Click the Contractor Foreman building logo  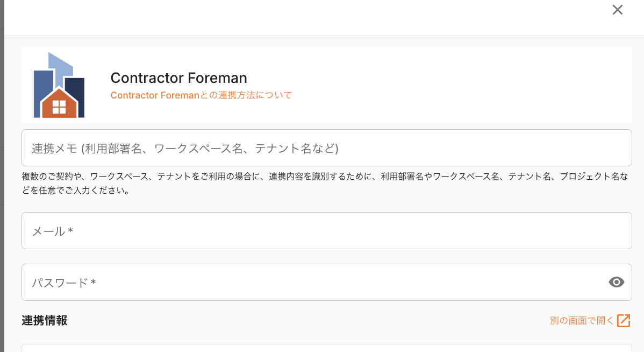coord(59,85)
